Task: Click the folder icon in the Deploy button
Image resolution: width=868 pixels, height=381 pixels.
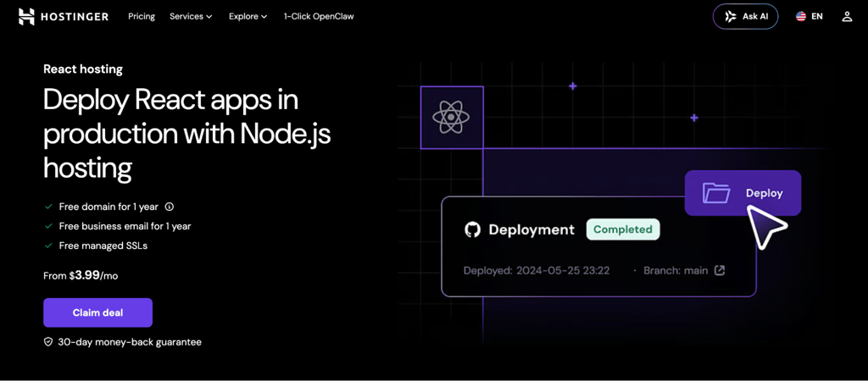Action: pos(717,193)
